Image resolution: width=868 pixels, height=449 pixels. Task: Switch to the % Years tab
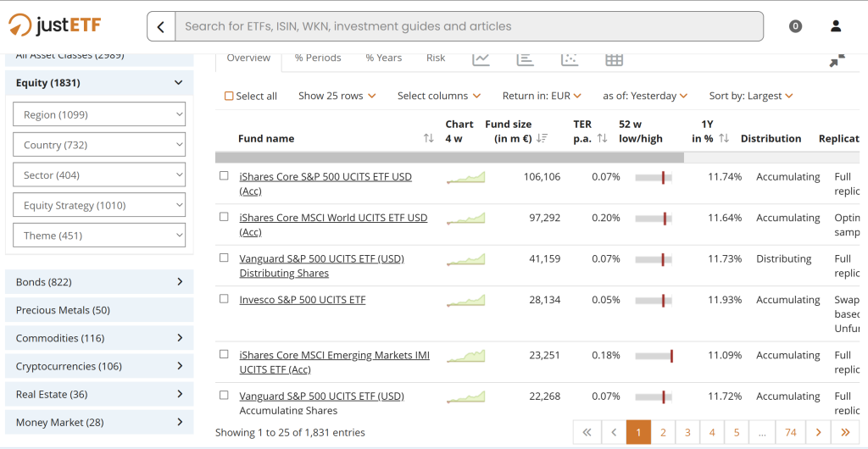(384, 58)
